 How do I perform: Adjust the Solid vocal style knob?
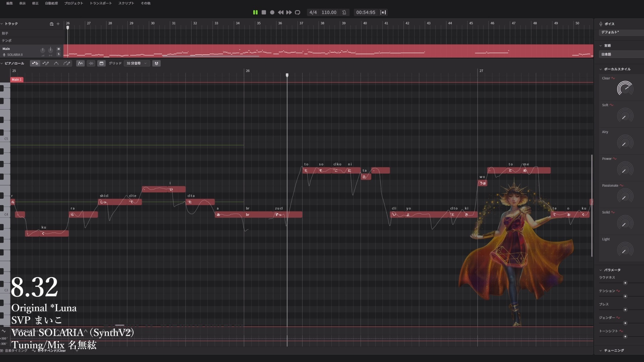625,223
